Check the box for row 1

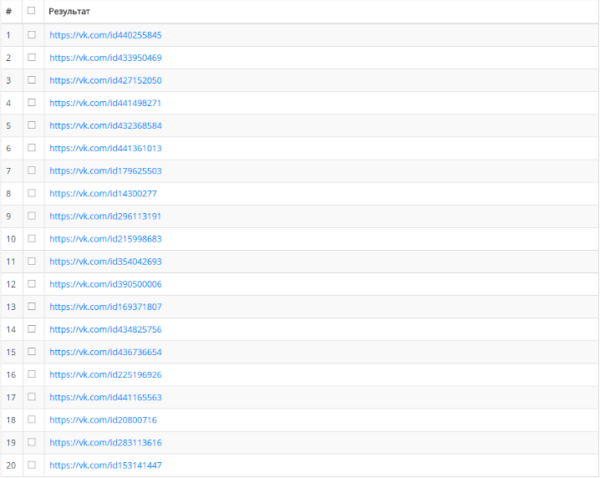(x=32, y=35)
